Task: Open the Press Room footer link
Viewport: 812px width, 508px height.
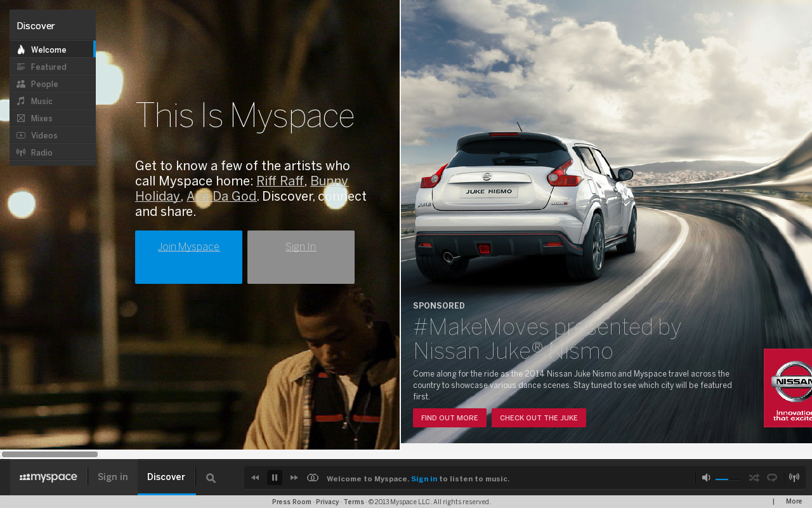Action: coord(292,502)
